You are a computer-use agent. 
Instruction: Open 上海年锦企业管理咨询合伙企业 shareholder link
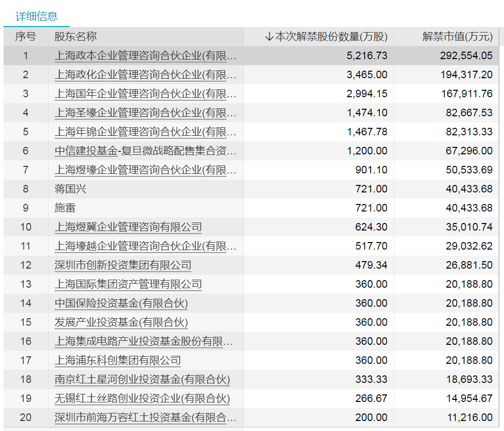(x=145, y=131)
